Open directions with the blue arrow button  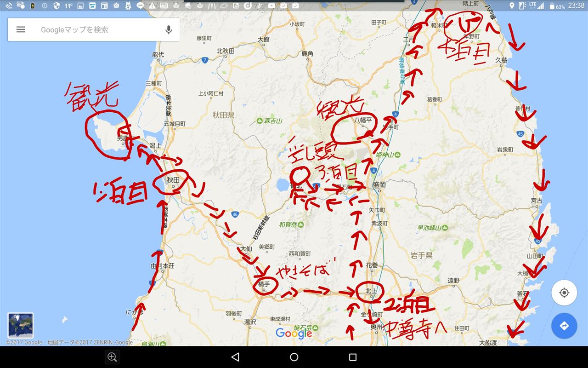(564, 326)
